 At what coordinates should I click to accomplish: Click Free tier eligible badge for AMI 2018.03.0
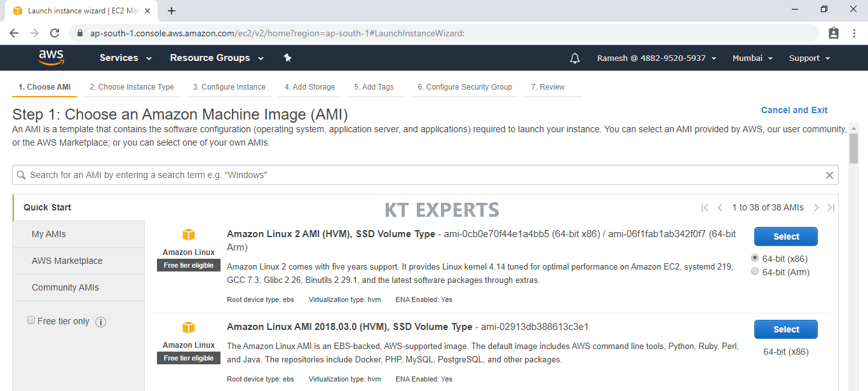189,358
